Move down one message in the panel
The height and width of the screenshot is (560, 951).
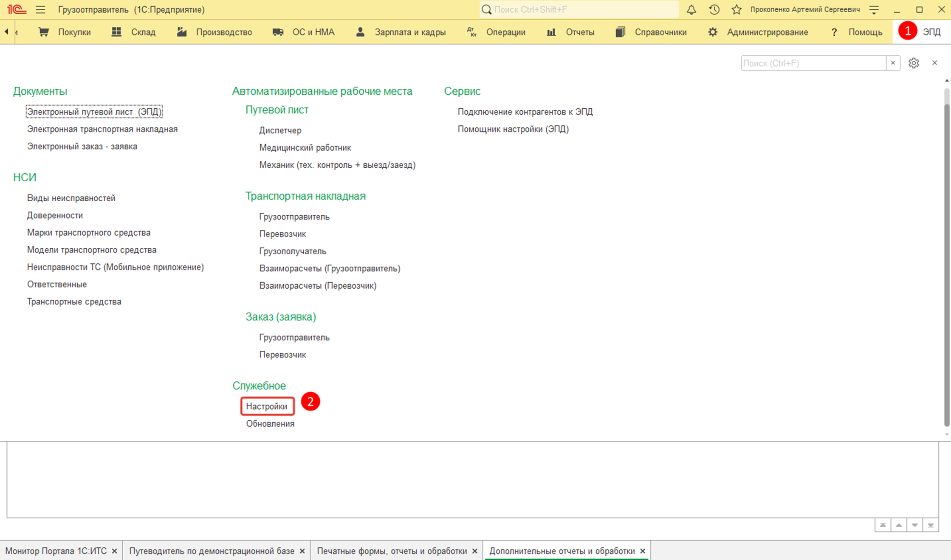click(914, 525)
